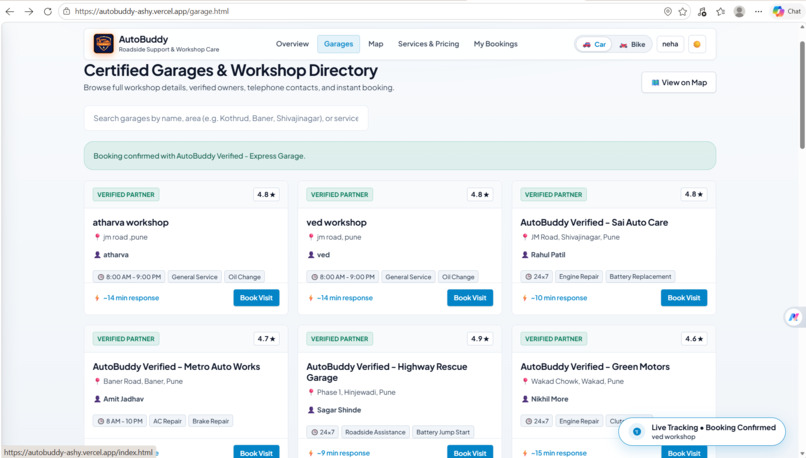Image resolution: width=806 pixels, height=458 pixels.
Task: Click atharva workshop response lightning icon
Action: pos(97,298)
